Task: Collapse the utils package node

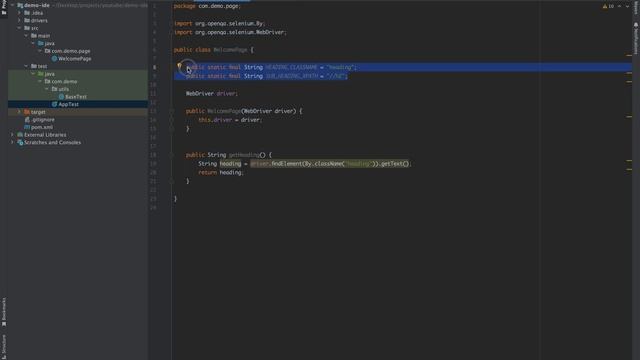Action: pyautogui.click(x=47, y=89)
